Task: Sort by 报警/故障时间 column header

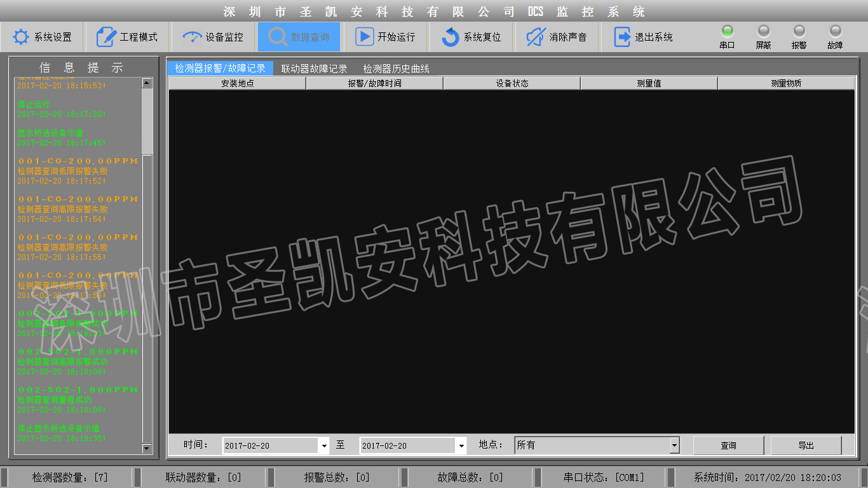Action: pyautogui.click(x=375, y=83)
